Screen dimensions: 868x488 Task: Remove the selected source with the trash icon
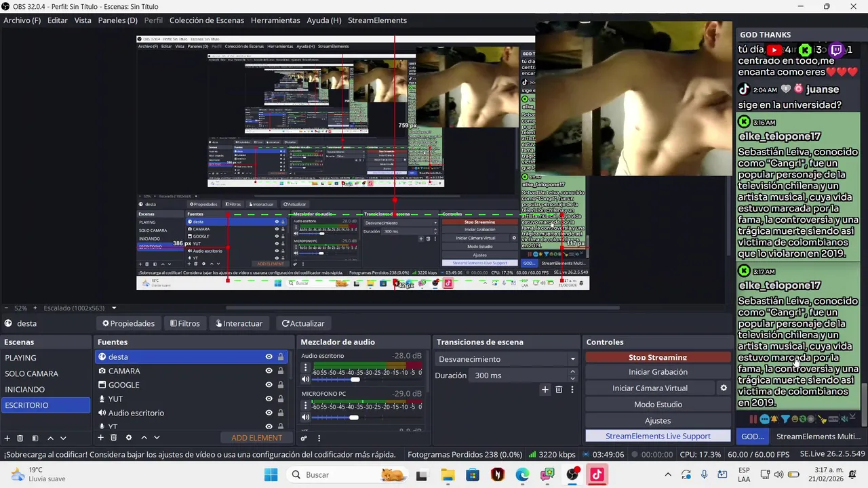114,438
